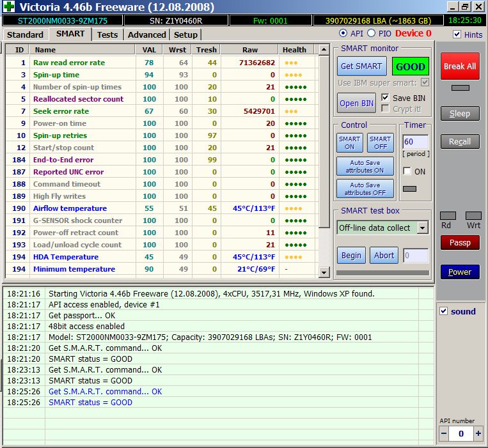Click the SMART test progress bar
This screenshot has width=488, height=448.
click(383, 273)
